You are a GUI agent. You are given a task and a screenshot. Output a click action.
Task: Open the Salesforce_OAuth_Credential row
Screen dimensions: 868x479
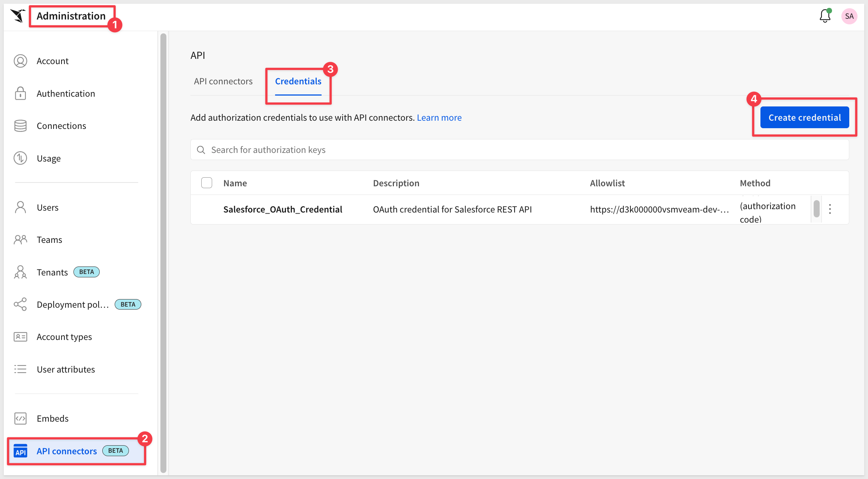click(x=283, y=210)
